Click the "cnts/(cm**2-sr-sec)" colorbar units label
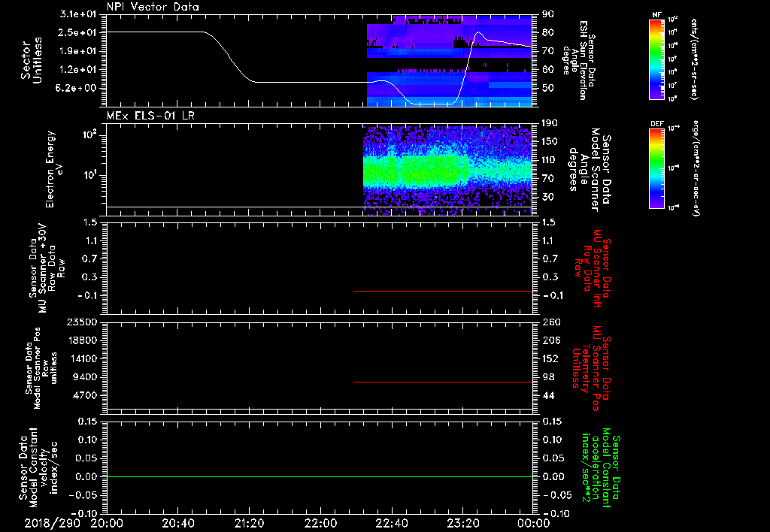770x532 pixels. click(x=694, y=59)
